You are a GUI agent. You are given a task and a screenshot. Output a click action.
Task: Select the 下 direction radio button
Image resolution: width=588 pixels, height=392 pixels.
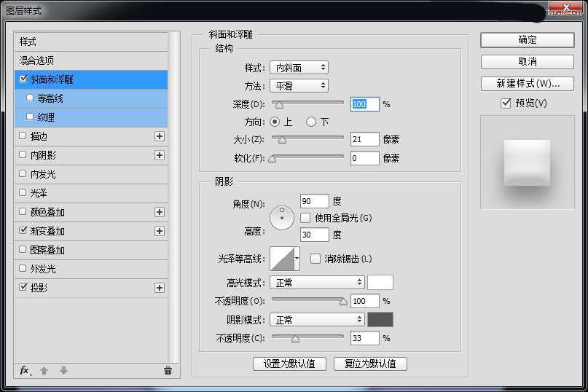click(311, 122)
